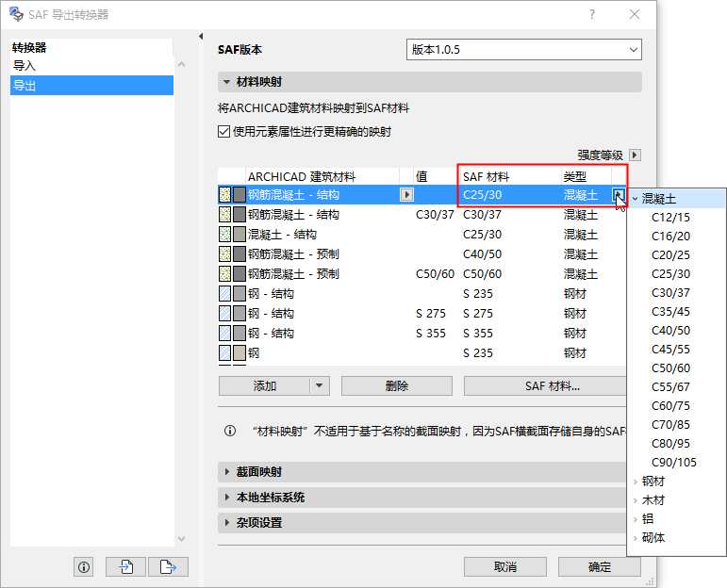Viewport: 727px width, 588px height.
Task: Expand the 铝 group in popup
Action: tap(636, 519)
